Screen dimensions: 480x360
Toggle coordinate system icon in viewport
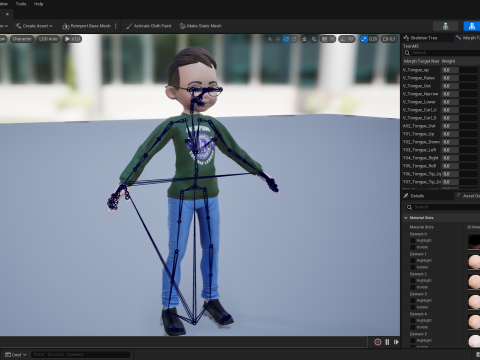pyautogui.click(x=304, y=39)
